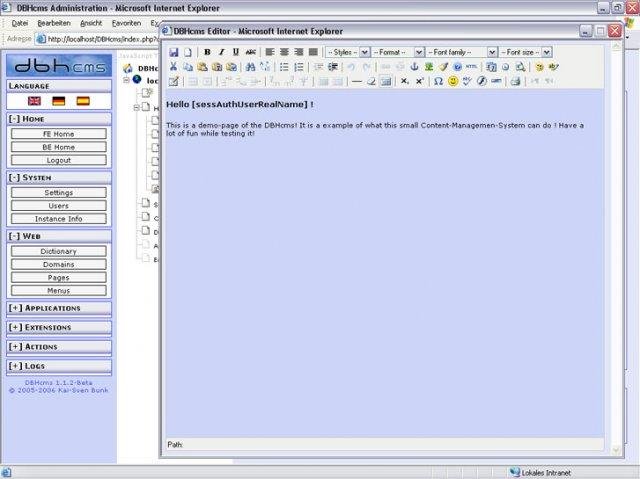Insert a horizontal rule
The image size is (640, 479).
coord(357,81)
